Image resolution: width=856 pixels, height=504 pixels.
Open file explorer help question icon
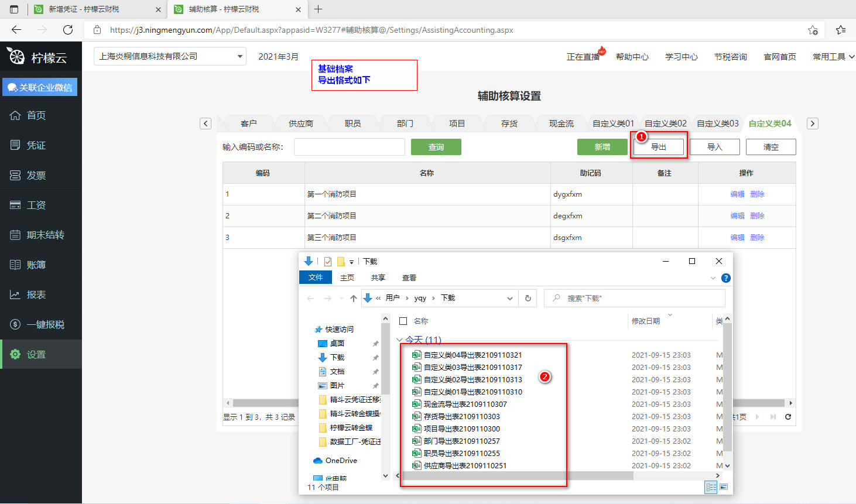point(725,278)
